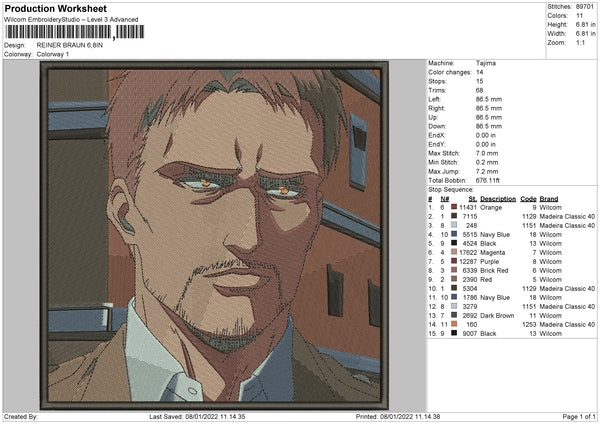600x424 pixels.
Task: Click the Colorway 1 value
Action: (53, 54)
